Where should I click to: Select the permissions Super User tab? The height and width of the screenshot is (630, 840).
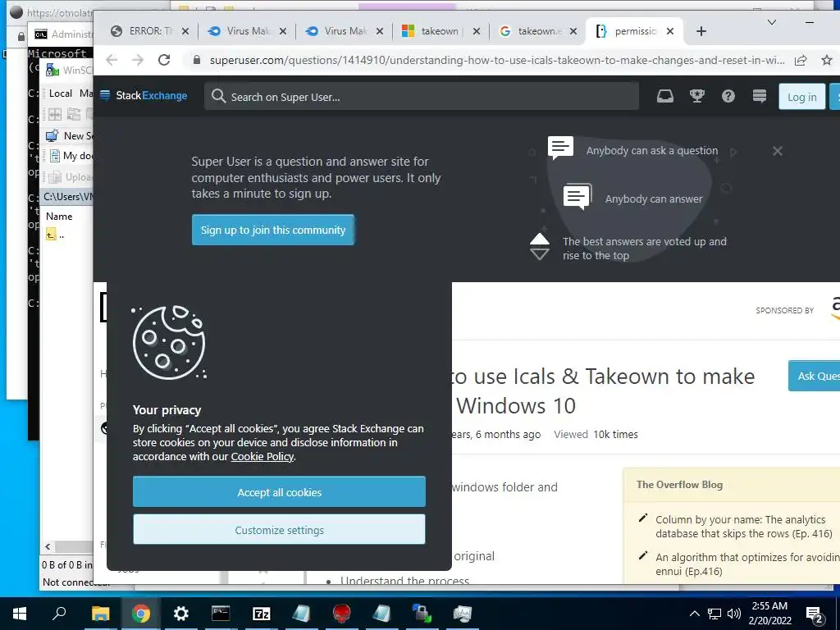(635, 31)
